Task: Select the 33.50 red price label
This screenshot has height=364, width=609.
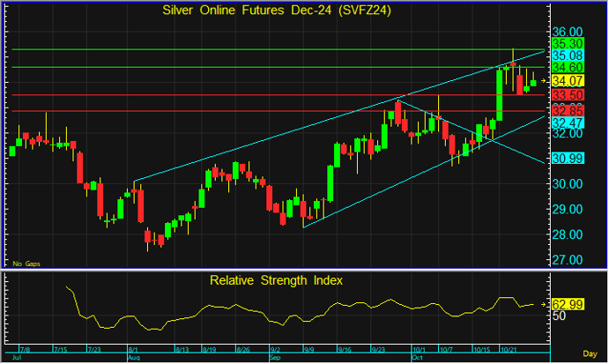Action: pos(568,95)
